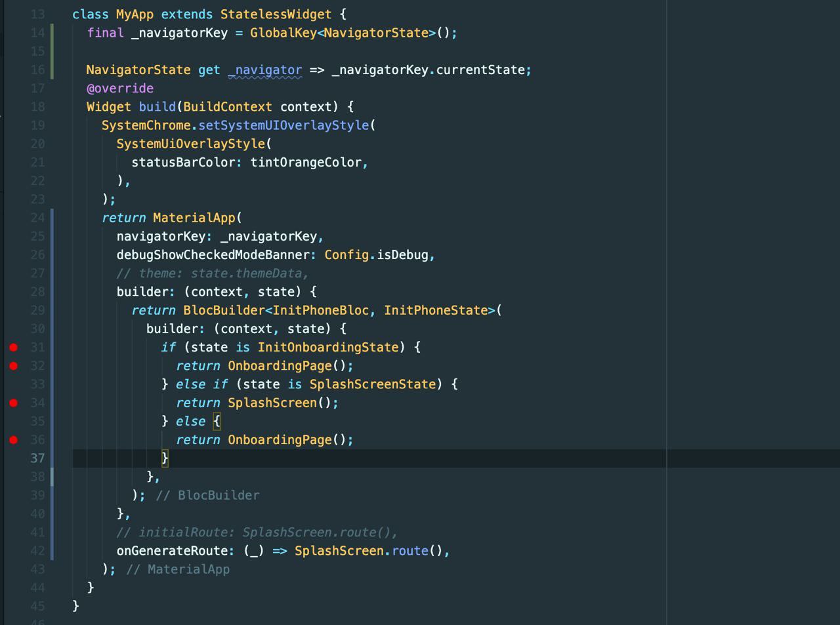This screenshot has width=840, height=625.
Task: Click isDebug on line 26
Action: click(402, 254)
